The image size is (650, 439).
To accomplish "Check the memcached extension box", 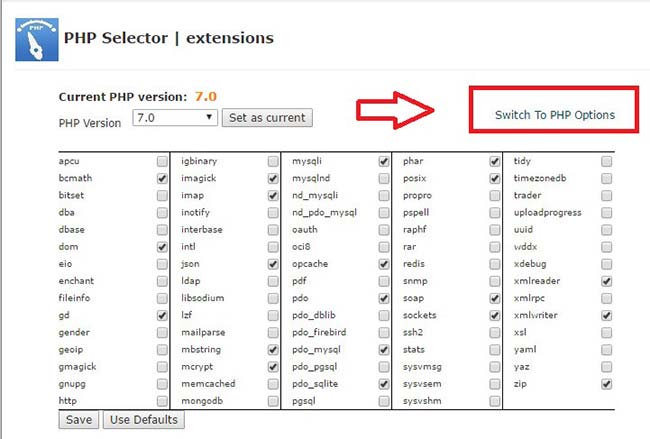I will pyautogui.click(x=273, y=384).
